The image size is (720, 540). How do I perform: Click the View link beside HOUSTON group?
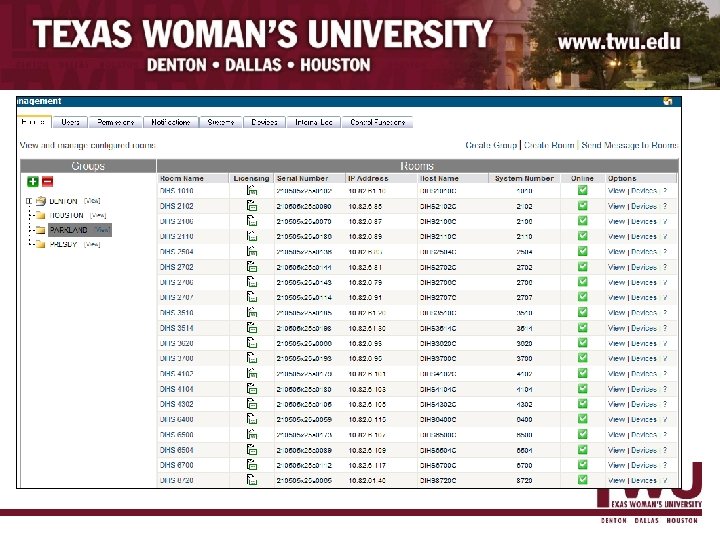click(x=98, y=215)
